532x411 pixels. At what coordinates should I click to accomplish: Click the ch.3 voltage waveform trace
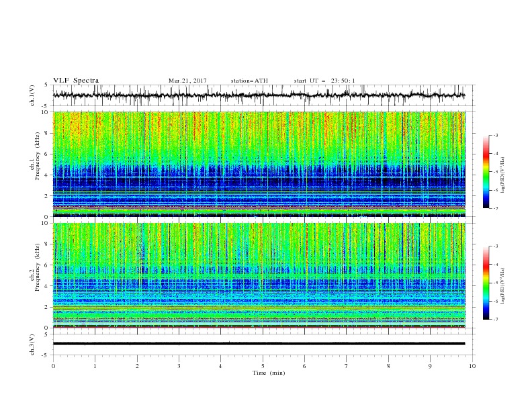coord(259,344)
